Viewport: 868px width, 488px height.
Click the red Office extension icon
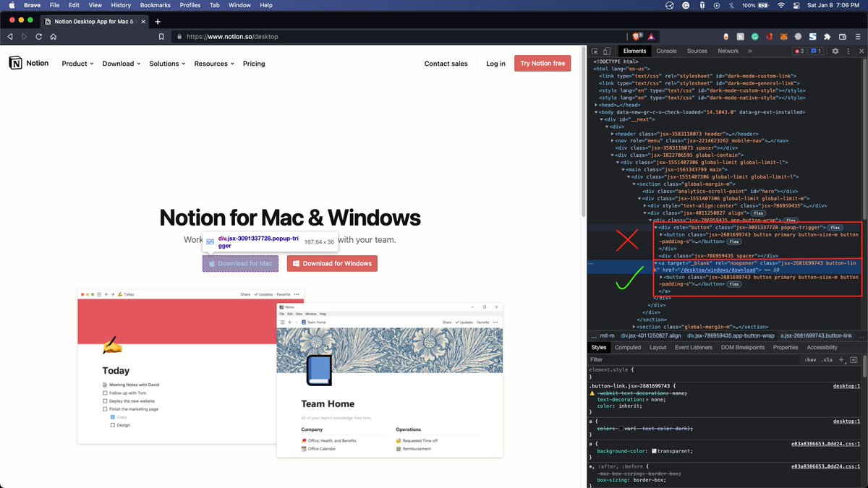(769, 37)
